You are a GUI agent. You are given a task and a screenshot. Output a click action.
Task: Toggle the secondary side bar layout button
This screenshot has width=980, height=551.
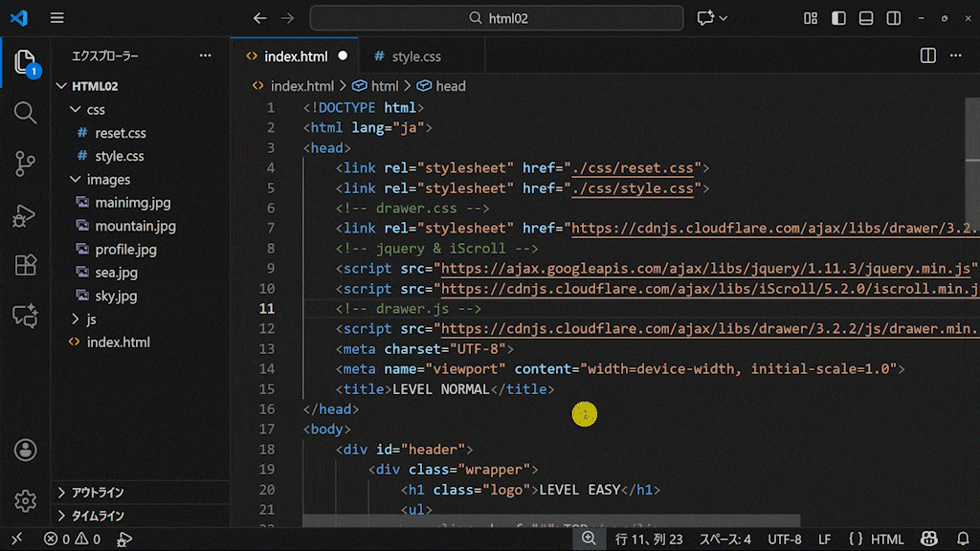(x=893, y=18)
